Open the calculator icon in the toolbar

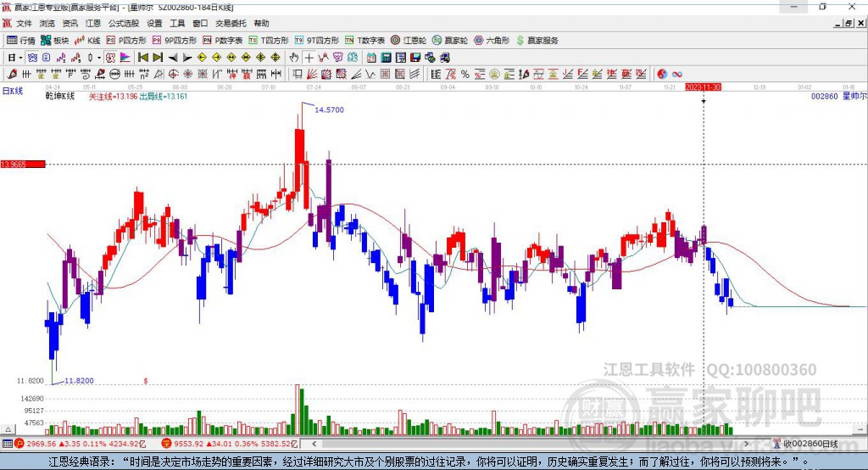pos(387,57)
